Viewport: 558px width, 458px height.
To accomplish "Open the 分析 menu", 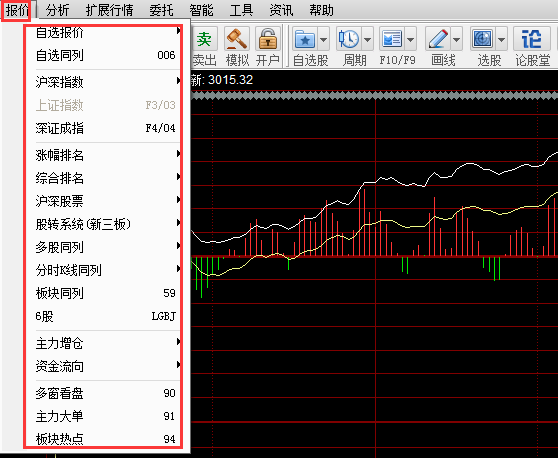I will pyautogui.click(x=57, y=10).
